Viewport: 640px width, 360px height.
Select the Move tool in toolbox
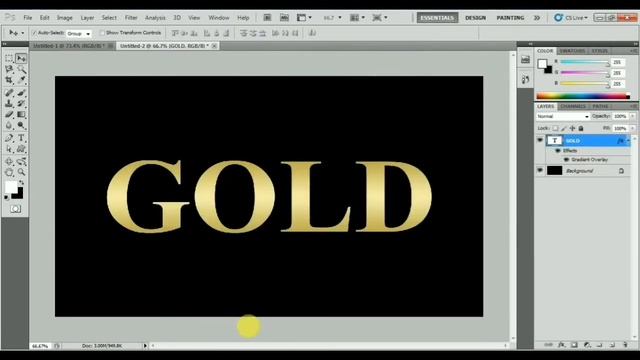[x=21, y=58]
